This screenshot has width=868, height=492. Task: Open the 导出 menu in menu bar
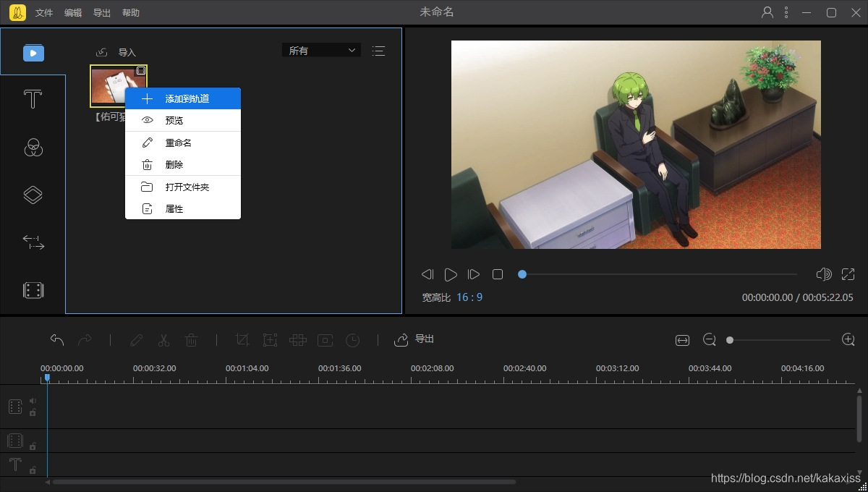[102, 13]
